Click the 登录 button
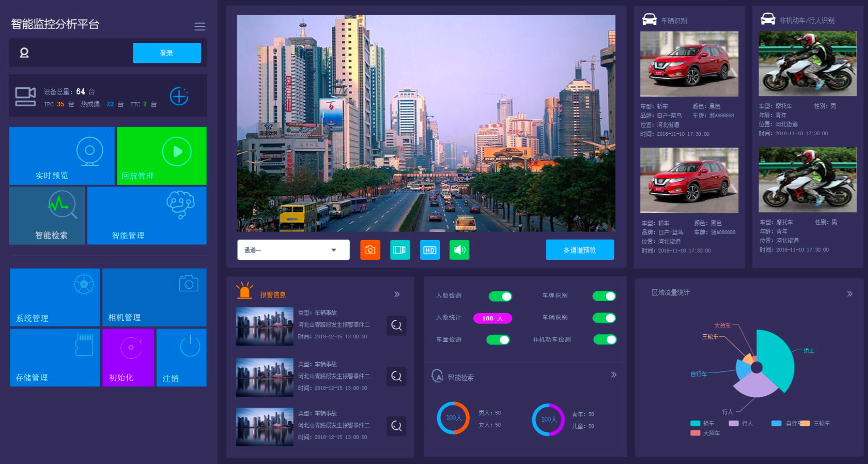The width and height of the screenshot is (868, 464). 167,53
